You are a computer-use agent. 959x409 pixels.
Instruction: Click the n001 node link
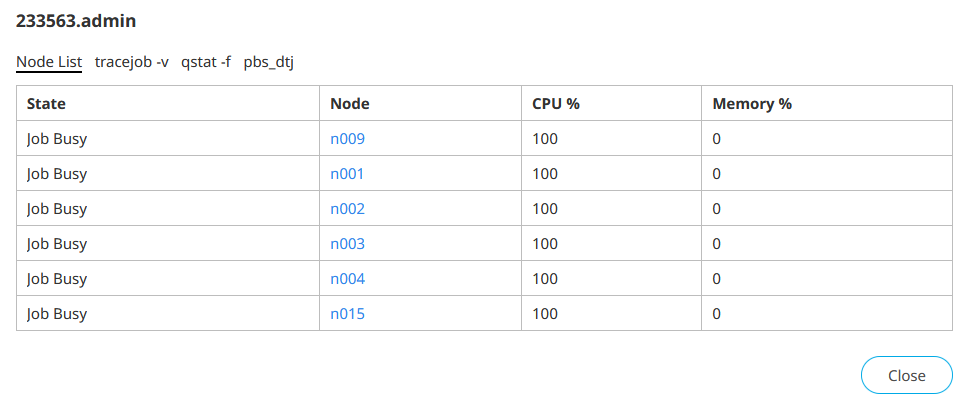pyautogui.click(x=348, y=174)
